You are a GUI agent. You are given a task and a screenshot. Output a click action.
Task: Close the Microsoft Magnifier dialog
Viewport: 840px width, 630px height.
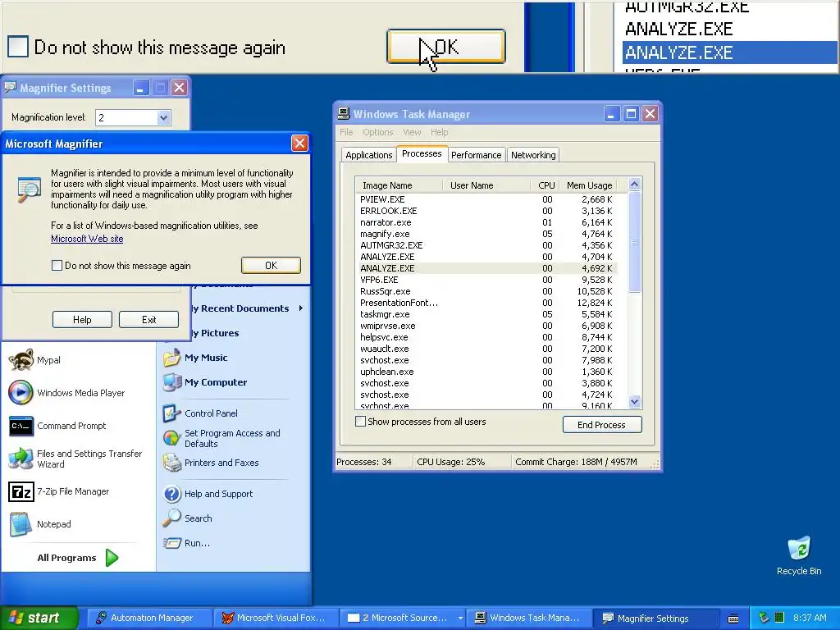click(299, 143)
